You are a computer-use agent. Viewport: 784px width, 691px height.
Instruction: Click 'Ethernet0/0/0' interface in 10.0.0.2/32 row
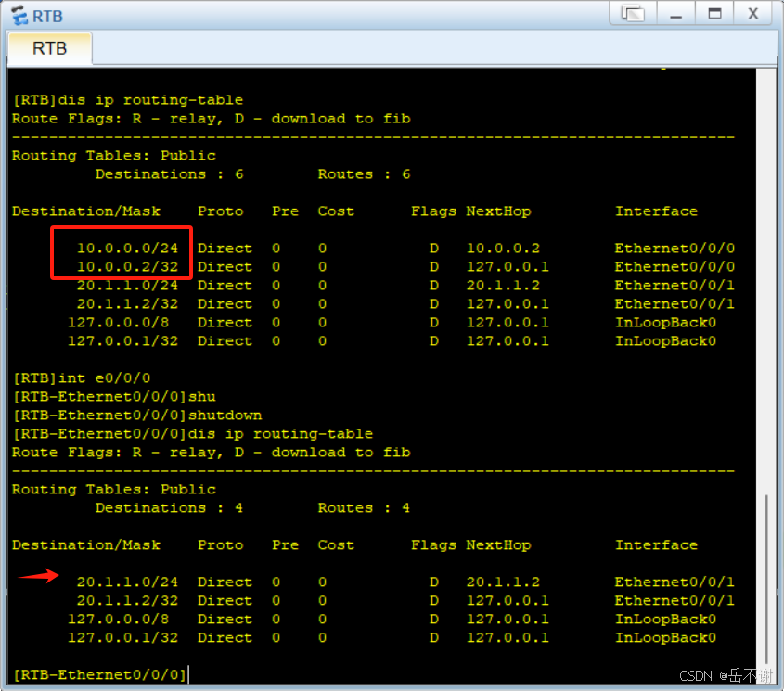[675, 266]
